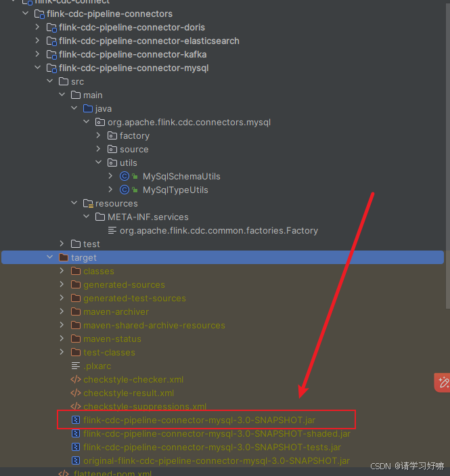Image resolution: width=450 pixels, height=476 pixels.
Task: Select flink-cdc-pipeline-connector-mysql-3.0-SNAPSHOT-tests.jar
Action: 212,447
